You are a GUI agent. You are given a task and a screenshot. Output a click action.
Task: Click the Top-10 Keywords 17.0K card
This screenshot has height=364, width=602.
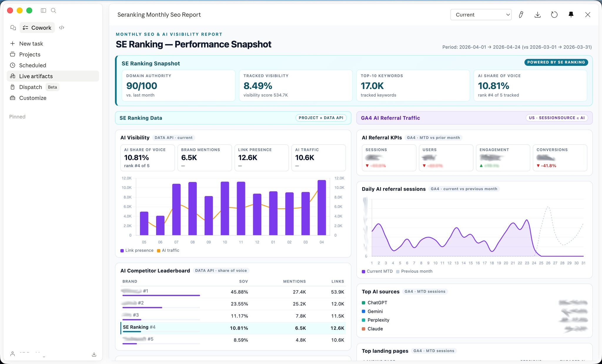coord(413,85)
